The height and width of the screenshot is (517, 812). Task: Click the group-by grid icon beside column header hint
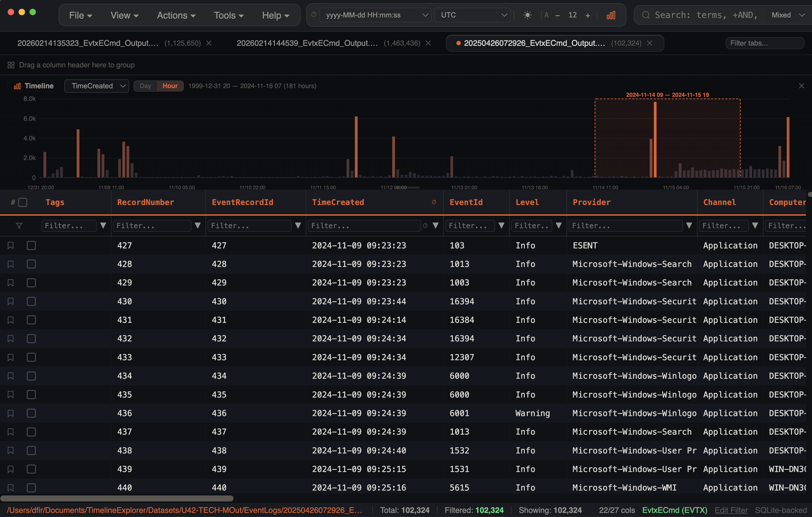[11, 64]
